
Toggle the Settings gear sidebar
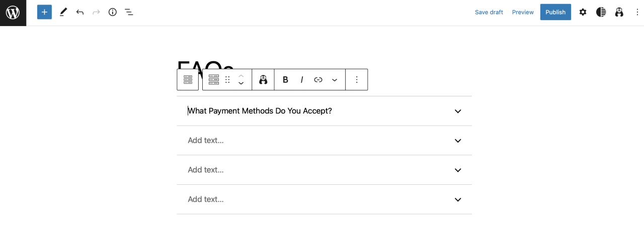(583, 12)
